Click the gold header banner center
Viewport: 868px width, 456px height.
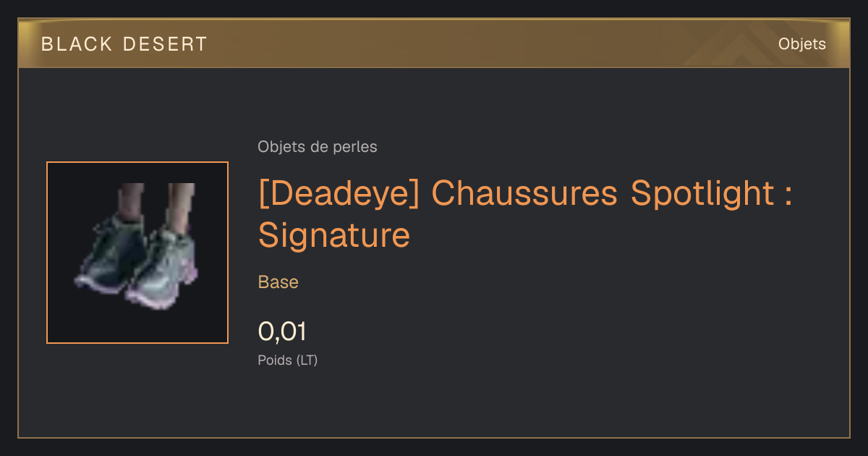434,43
